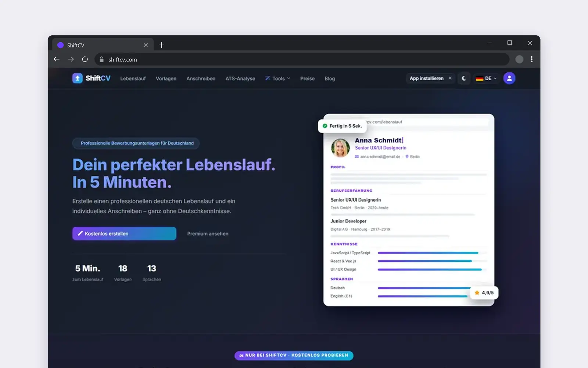This screenshot has height=368, width=588.
Task: Open a new browser tab with plus icon
Action: pyautogui.click(x=161, y=45)
